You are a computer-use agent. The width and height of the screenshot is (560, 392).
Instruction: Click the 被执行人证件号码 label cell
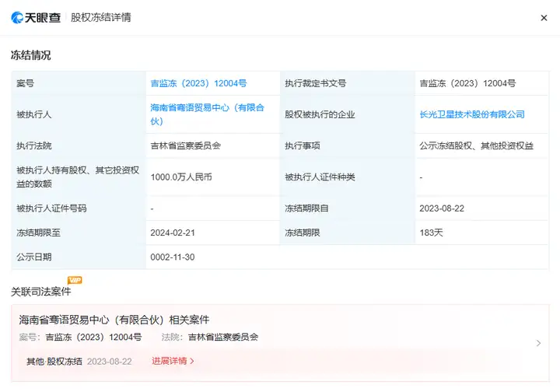click(x=79, y=208)
